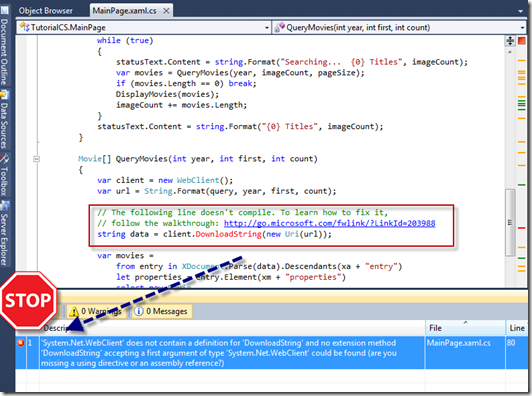Click MainPage.xaml.cs in the error list
This screenshot has height=396, width=532.
click(x=458, y=343)
